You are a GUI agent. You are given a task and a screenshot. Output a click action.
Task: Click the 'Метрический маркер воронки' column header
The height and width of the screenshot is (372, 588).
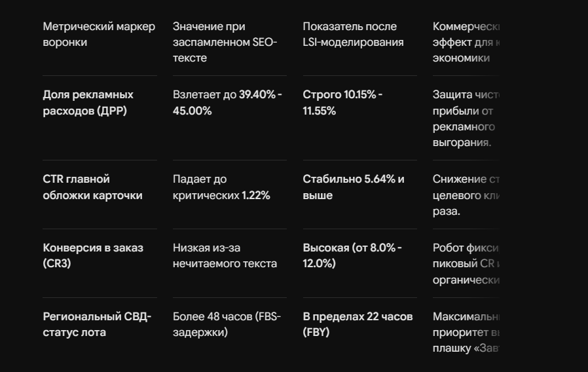pyautogui.click(x=99, y=35)
